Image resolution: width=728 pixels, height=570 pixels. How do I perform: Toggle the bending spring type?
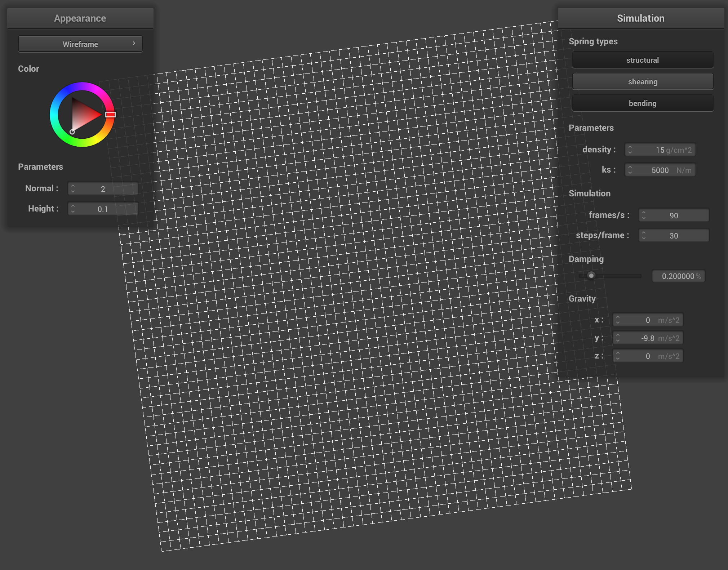[x=643, y=103]
